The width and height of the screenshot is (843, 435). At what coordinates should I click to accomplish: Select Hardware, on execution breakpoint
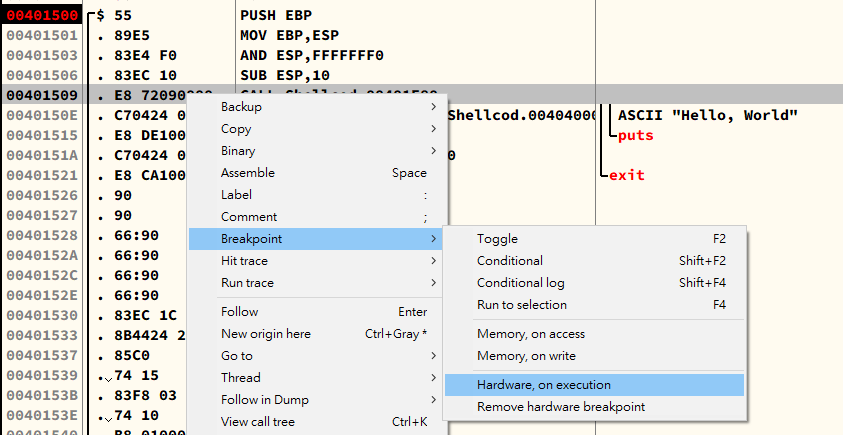[x=544, y=385]
